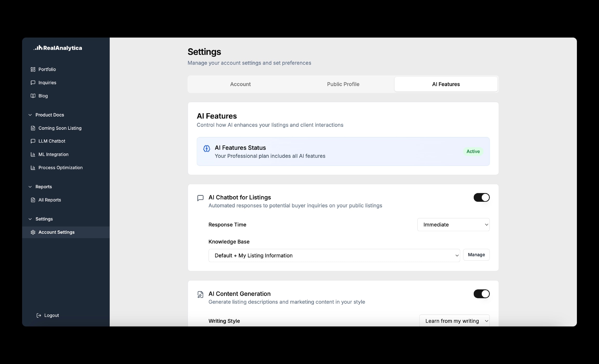This screenshot has height=364, width=599.
Task: Click the 'Settings' page heading
Action: [204, 52]
